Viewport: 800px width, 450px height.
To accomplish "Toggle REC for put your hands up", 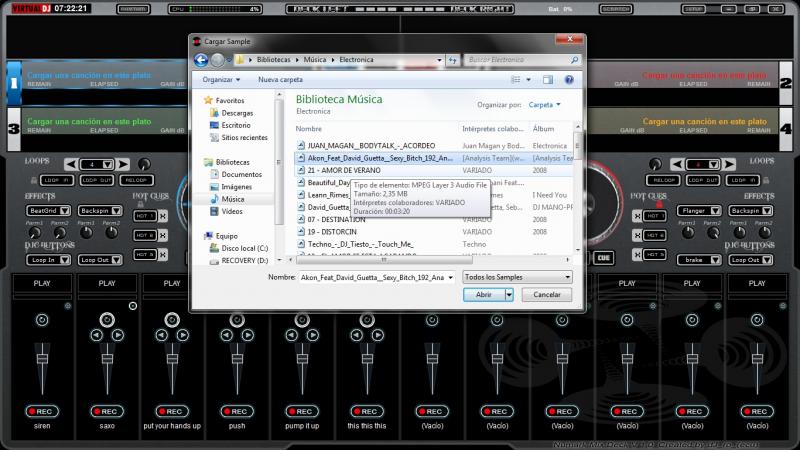I will [x=172, y=411].
